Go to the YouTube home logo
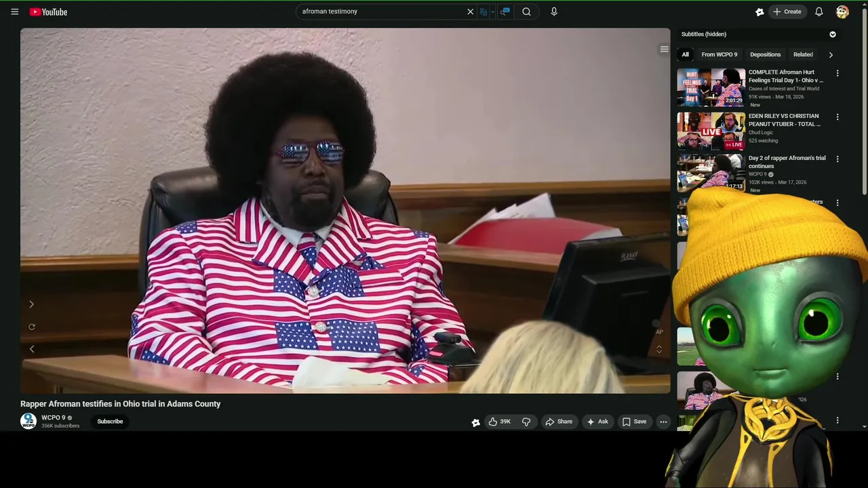The image size is (868, 488). [x=48, y=12]
